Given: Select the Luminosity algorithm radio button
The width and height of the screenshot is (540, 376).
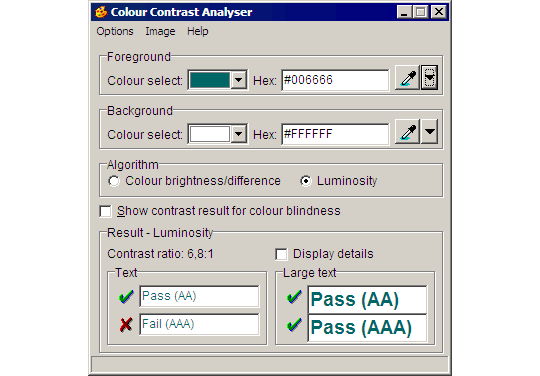Looking at the screenshot, I should (306, 181).
